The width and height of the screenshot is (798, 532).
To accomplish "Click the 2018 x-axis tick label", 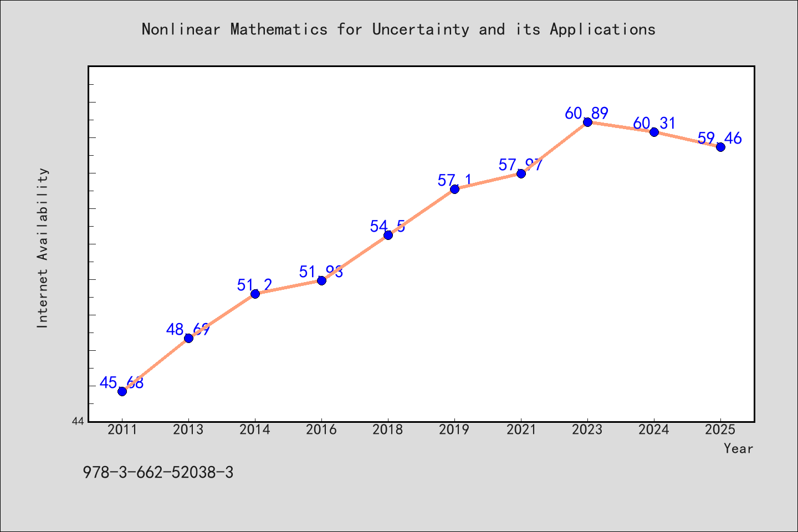I will (388, 429).
